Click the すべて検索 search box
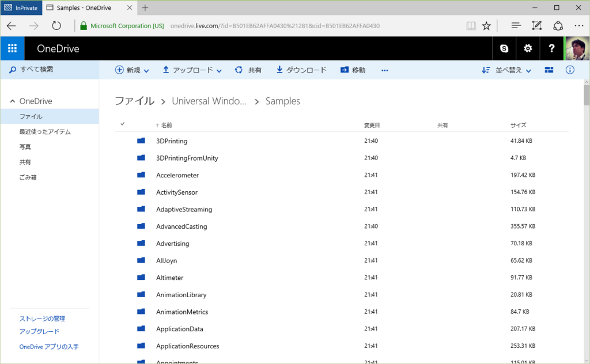The width and height of the screenshot is (590, 364). [50, 70]
